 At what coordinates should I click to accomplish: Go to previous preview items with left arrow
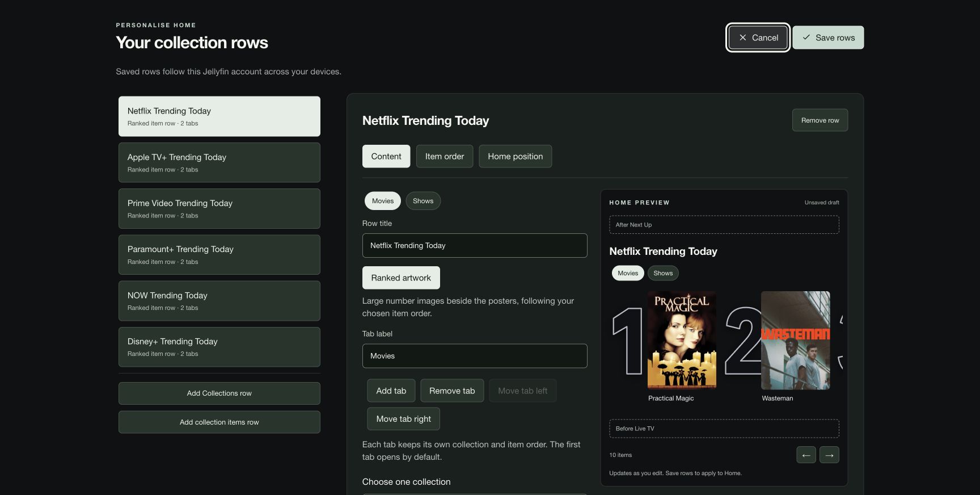coord(806,455)
